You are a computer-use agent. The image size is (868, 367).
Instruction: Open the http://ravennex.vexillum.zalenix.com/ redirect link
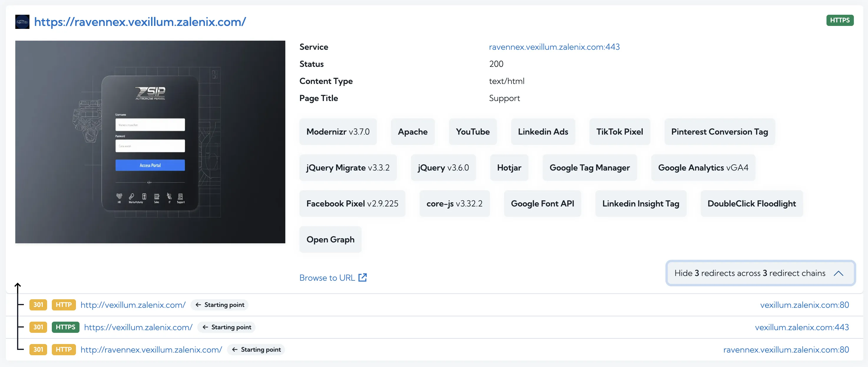[151, 350]
